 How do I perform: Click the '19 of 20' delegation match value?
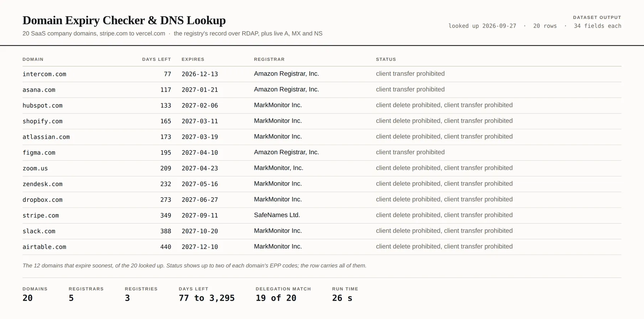276,298
